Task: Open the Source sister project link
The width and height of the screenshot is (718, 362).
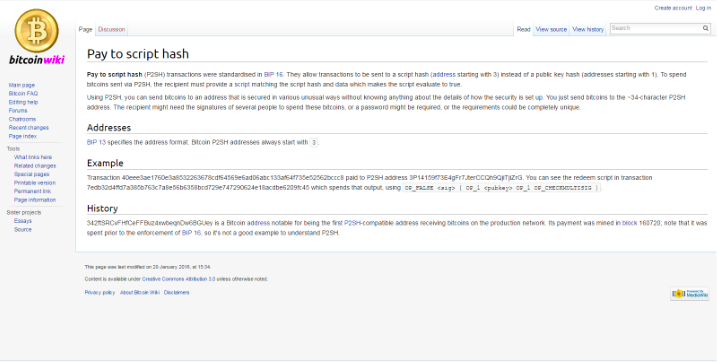Action: [23, 230]
